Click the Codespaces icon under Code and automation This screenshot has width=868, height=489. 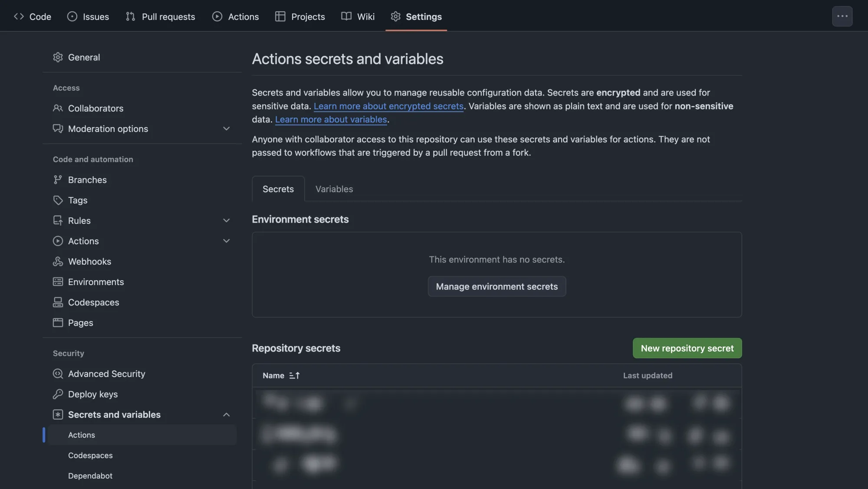click(x=58, y=302)
